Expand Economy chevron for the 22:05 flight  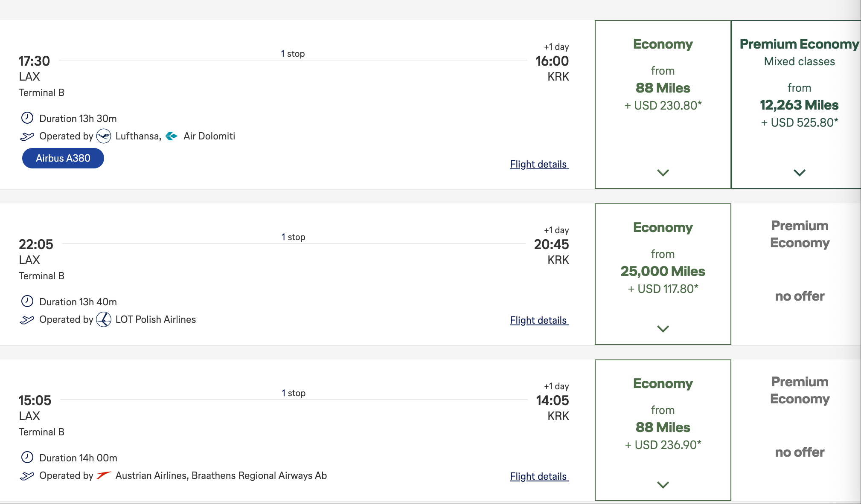(663, 329)
